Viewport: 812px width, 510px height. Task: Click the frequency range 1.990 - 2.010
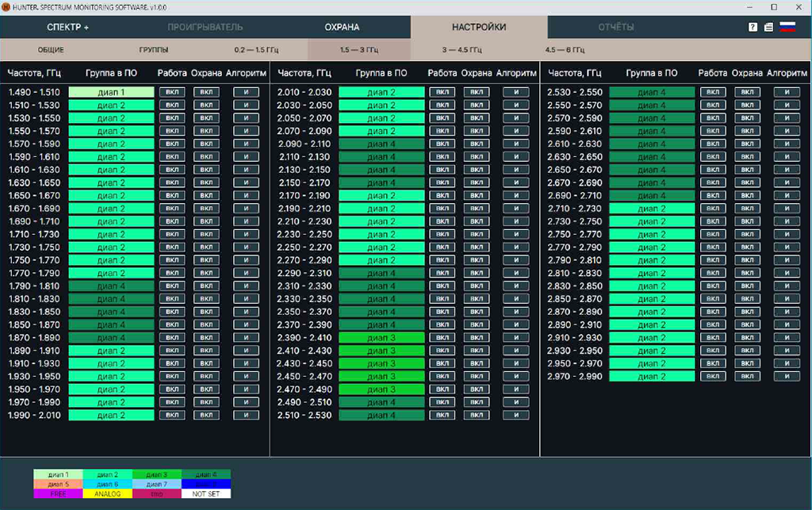coord(34,416)
